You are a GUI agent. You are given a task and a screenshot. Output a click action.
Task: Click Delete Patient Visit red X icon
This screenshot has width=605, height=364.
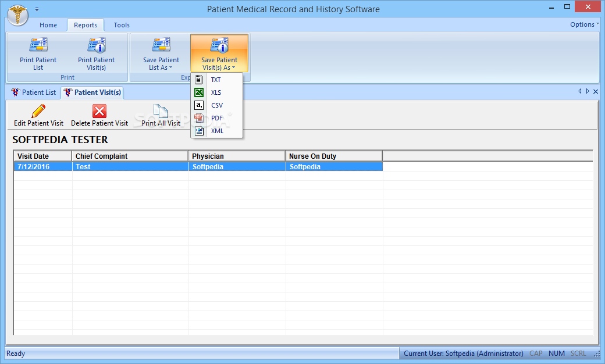(x=99, y=111)
